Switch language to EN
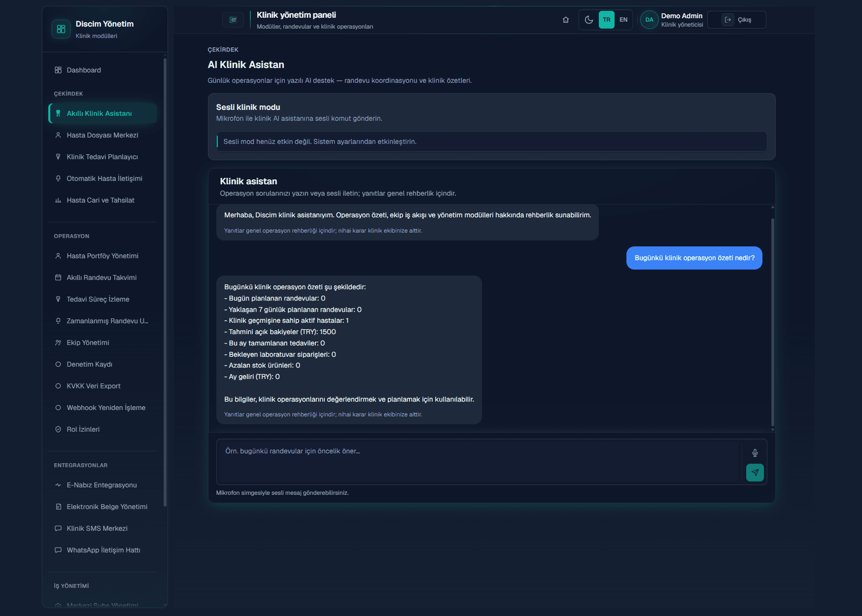Image resolution: width=862 pixels, height=616 pixels. tap(623, 20)
